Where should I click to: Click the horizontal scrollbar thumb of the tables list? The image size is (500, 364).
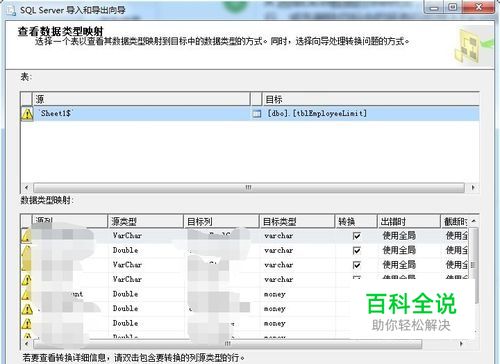tap(249, 188)
